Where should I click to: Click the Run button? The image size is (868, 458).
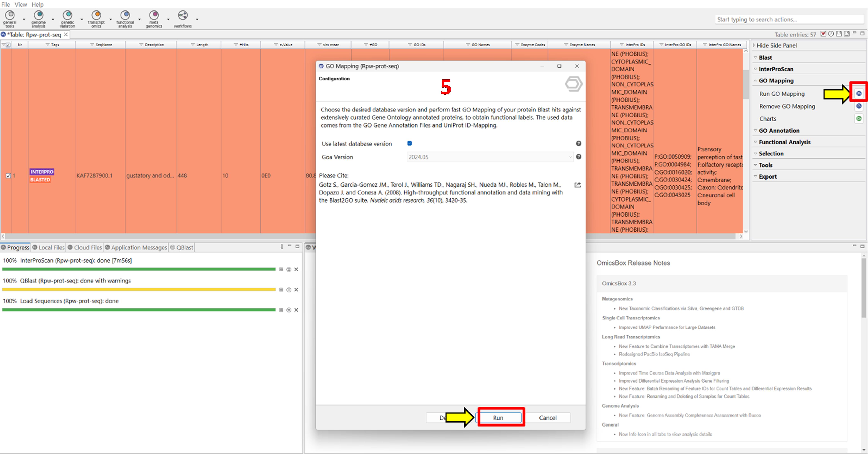coord(498,417)
